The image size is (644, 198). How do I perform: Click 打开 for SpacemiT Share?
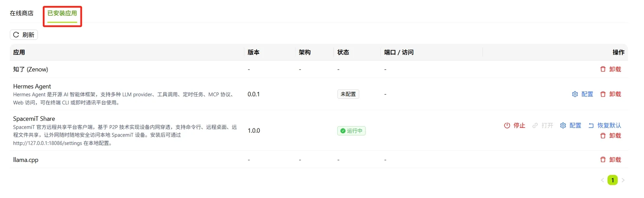(543, 125)
